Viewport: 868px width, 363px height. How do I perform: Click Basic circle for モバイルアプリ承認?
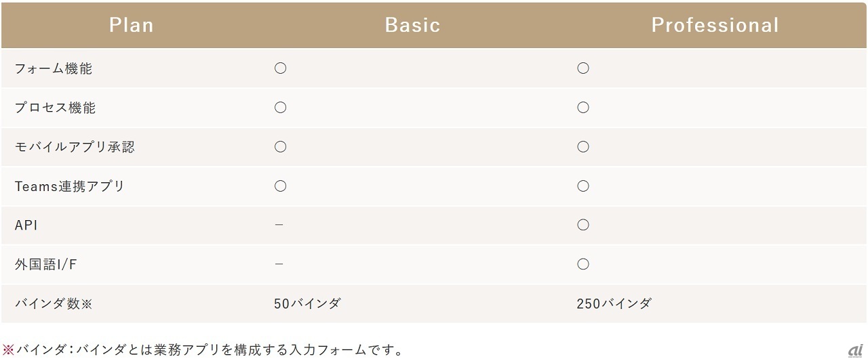click(x=280, y=147)
